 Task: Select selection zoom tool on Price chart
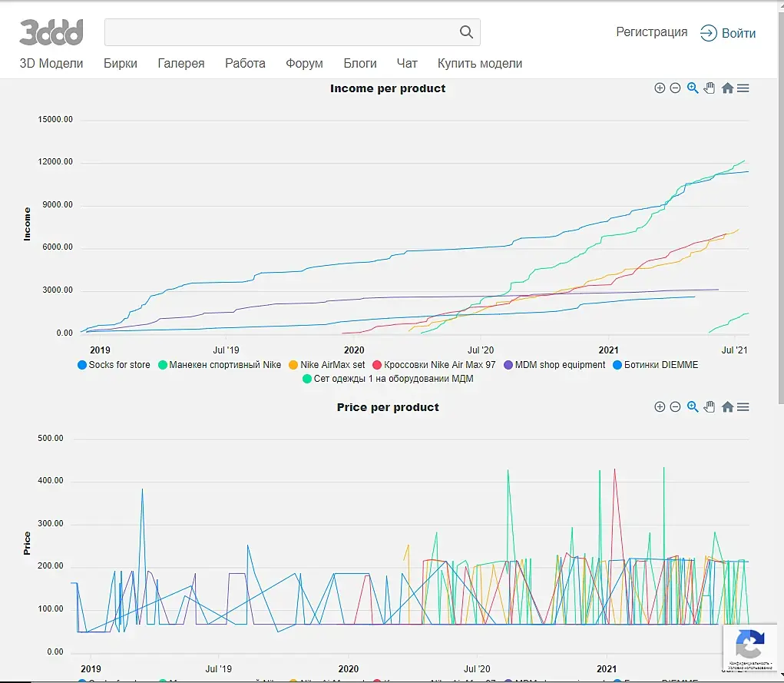point(693,406)
